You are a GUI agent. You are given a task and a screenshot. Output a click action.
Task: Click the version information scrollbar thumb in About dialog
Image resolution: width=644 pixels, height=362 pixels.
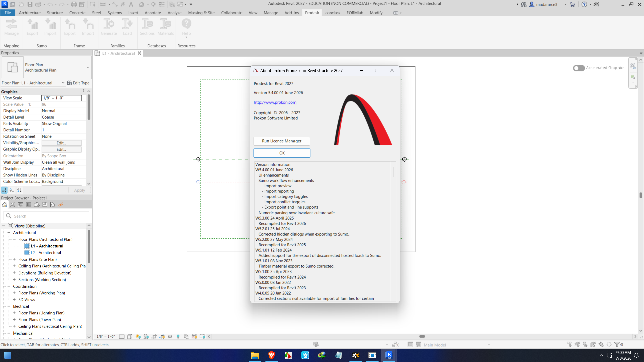click(x=393, y=172)
